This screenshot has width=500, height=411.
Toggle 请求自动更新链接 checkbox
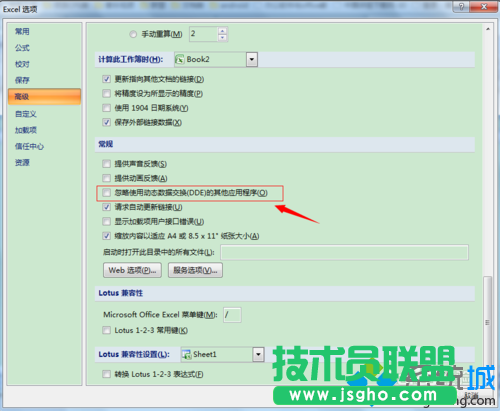point(106,207)
